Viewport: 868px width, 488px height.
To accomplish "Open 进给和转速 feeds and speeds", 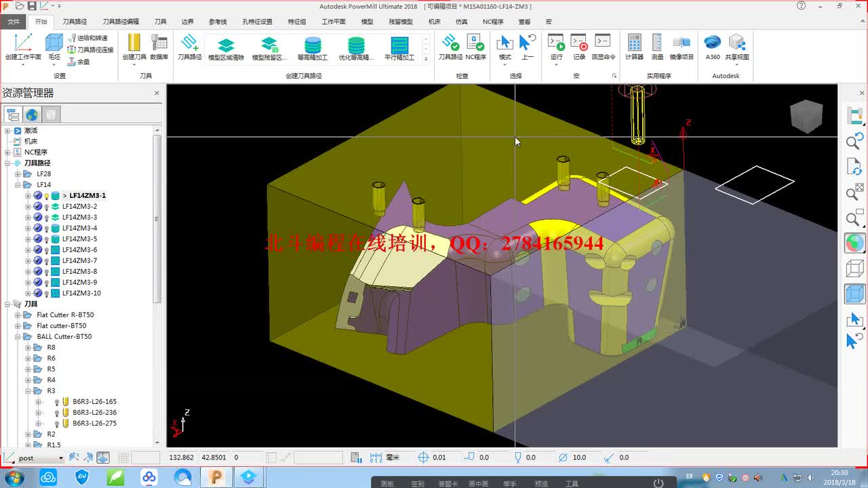I will point(88,38).
